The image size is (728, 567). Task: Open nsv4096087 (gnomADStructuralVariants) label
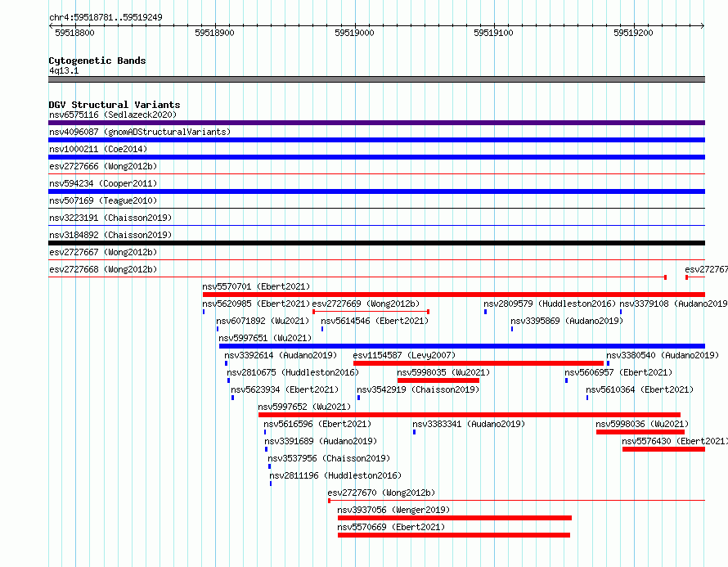[140, 132]
